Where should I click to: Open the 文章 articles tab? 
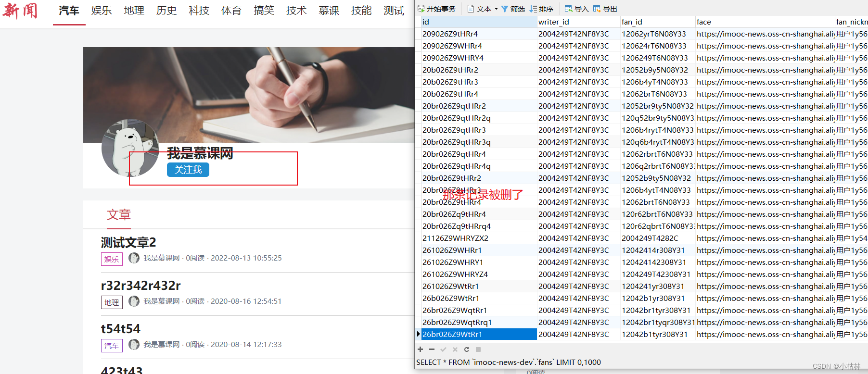click(x=119, y=214)
